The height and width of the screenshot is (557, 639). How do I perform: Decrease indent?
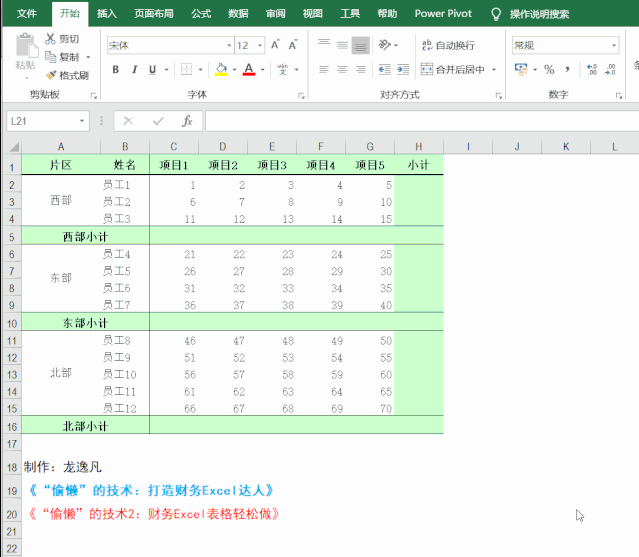384,70
